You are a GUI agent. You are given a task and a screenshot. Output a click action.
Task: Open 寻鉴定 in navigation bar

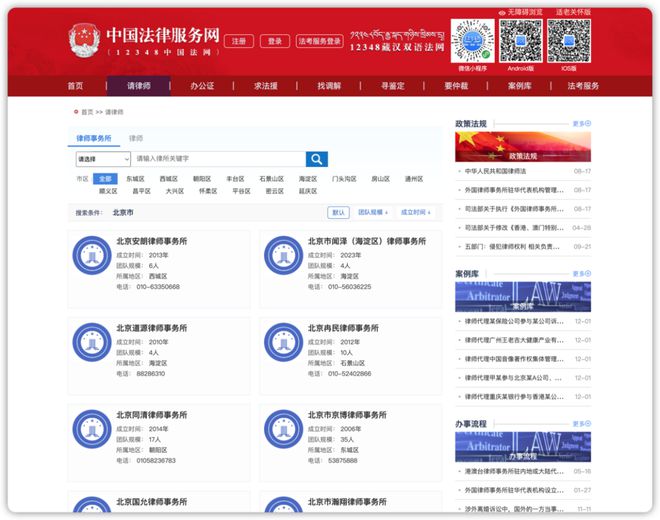393,86
